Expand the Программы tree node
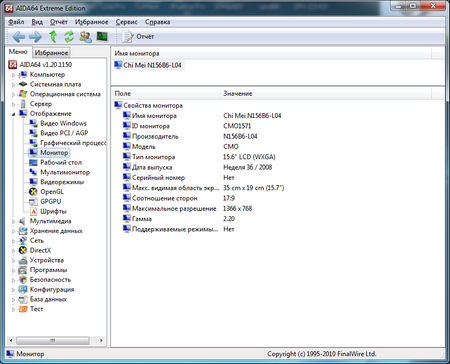Screen dimensions: 450x364 tap(14, 270)
